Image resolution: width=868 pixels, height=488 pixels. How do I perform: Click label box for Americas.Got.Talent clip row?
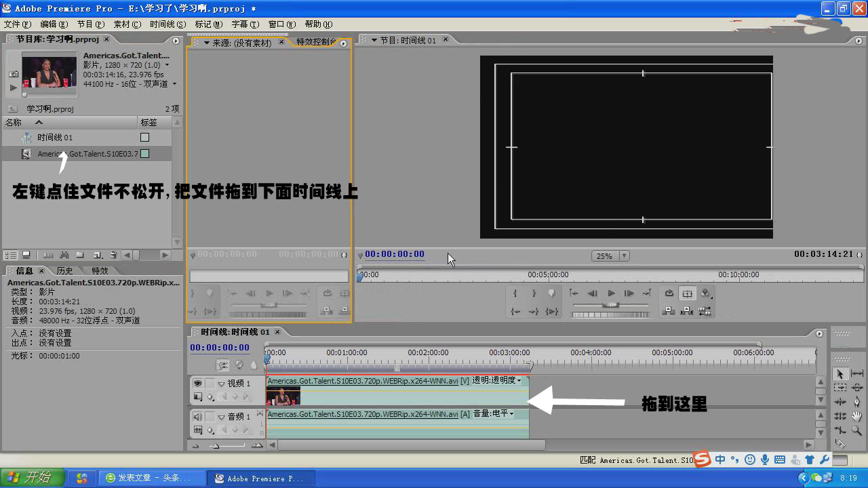coord(144,154)
